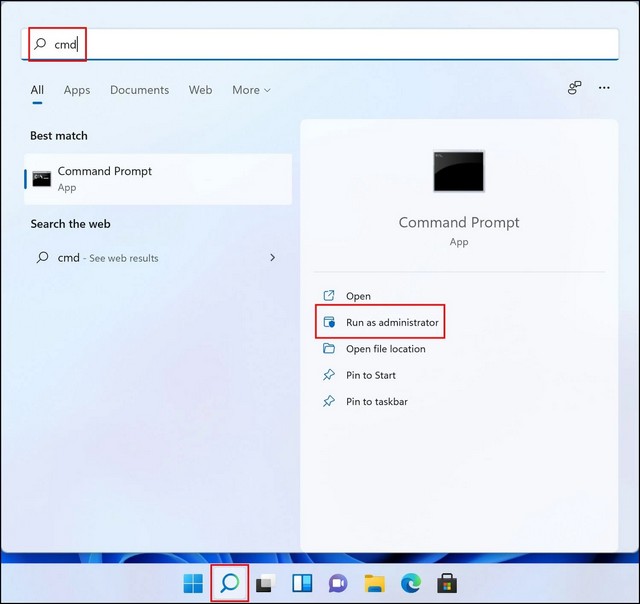The height and width of the screenshot is (604, 640).
Task: Open the Search icon on taskbar
Action: [229, 583]
